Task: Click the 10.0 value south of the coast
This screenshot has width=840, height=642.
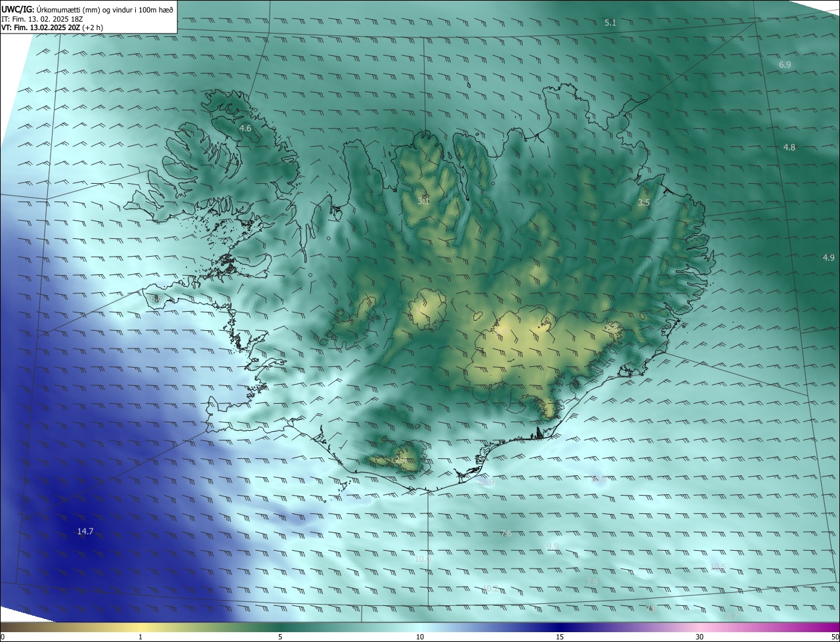Action: click(x=423, y=559)
